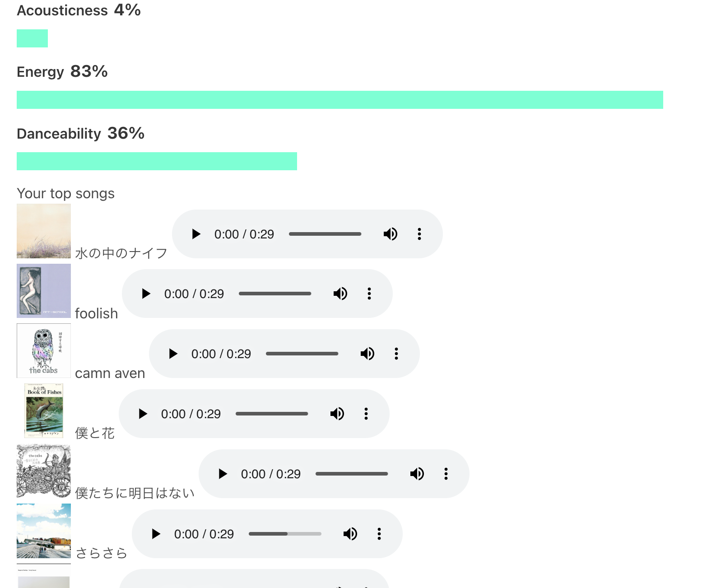
Task: Play the 水の中のナイフ song preview
Action: click(196, 234)
